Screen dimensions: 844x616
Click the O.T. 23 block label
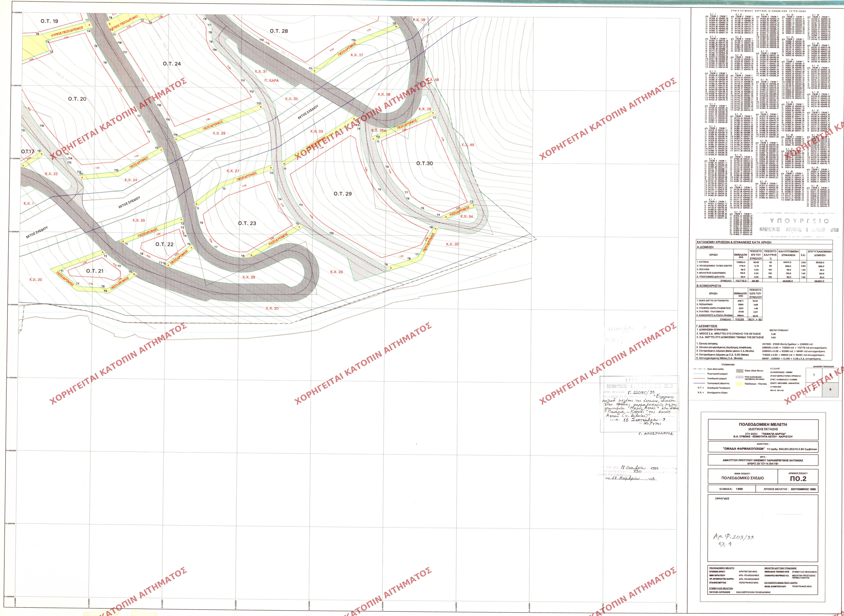tap(247, 223)
